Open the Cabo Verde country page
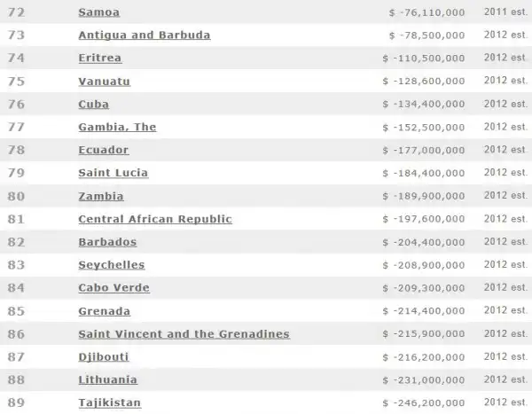 point(113,288)
